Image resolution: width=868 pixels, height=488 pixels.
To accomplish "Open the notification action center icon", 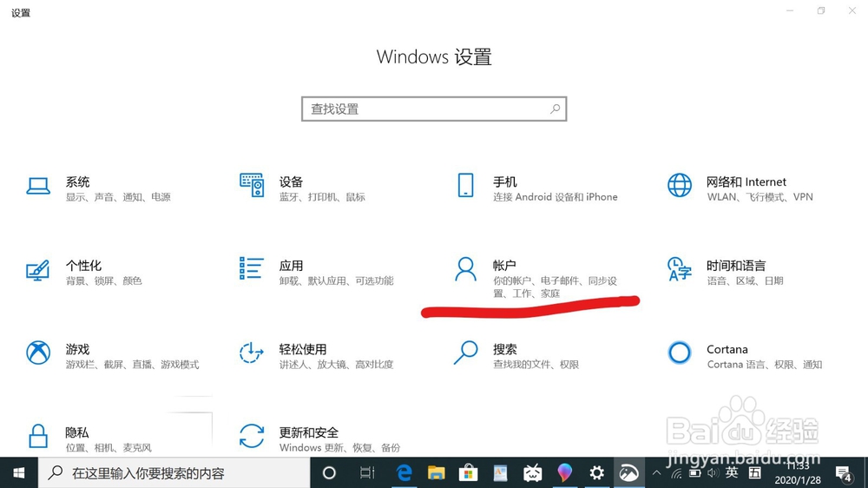I will pyautogui.click(x=844, y=473).
